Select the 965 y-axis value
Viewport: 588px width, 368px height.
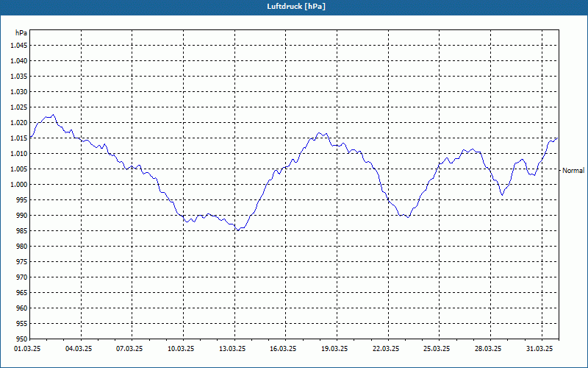pyautogui.click(x=23, y=293)
